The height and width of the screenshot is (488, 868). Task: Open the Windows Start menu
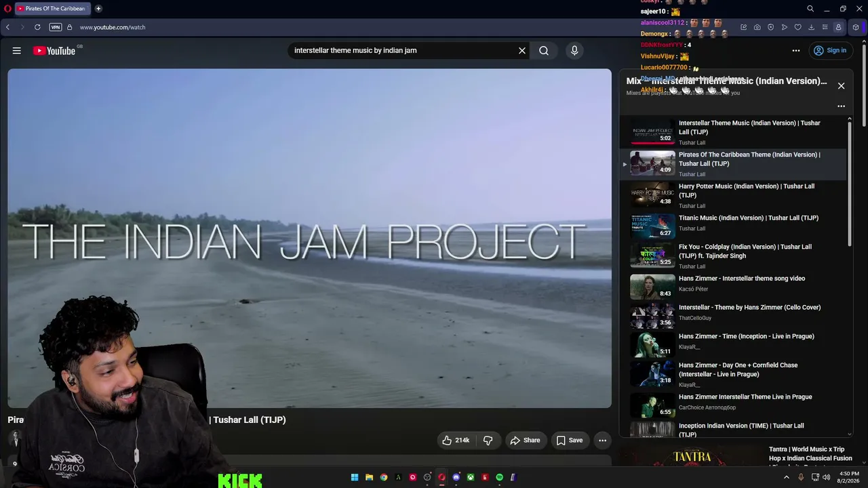click(355, 477)
